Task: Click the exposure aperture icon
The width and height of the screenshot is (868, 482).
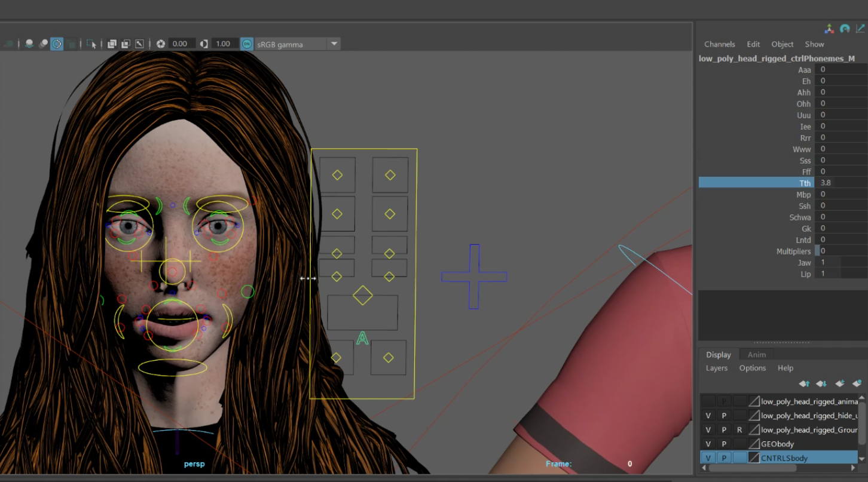Action: [x=161, y=44]
